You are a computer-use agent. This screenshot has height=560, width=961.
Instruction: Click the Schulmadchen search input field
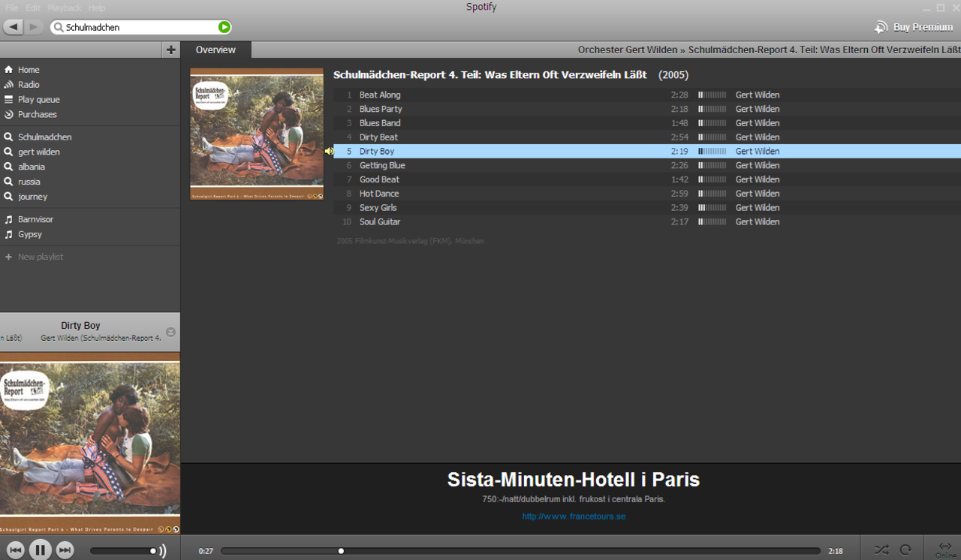click(x=139, y=27)
